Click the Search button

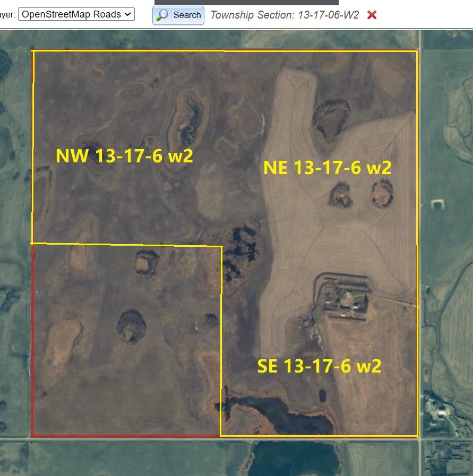178,15
